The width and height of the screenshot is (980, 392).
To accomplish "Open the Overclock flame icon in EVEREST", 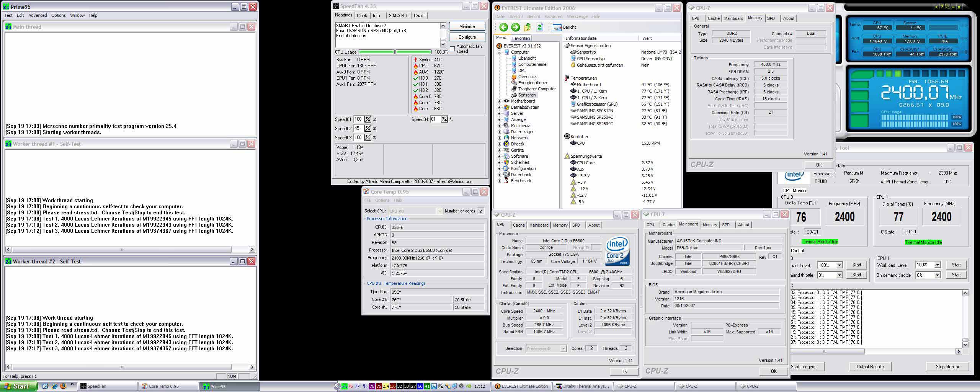I will [x=514, y=77].
